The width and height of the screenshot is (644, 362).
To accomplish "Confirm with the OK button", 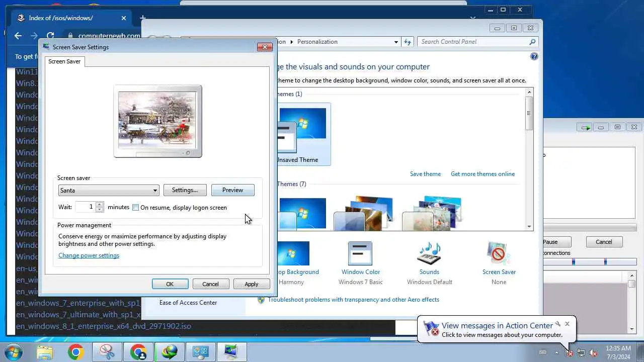I will coord(170,284).
